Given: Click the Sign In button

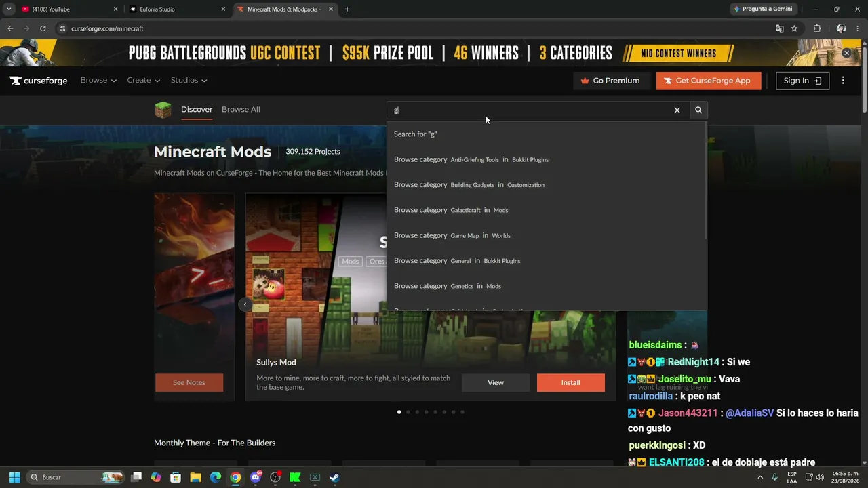Looking at the screenshot, I should pyautogui.click(x=803, y=81).
